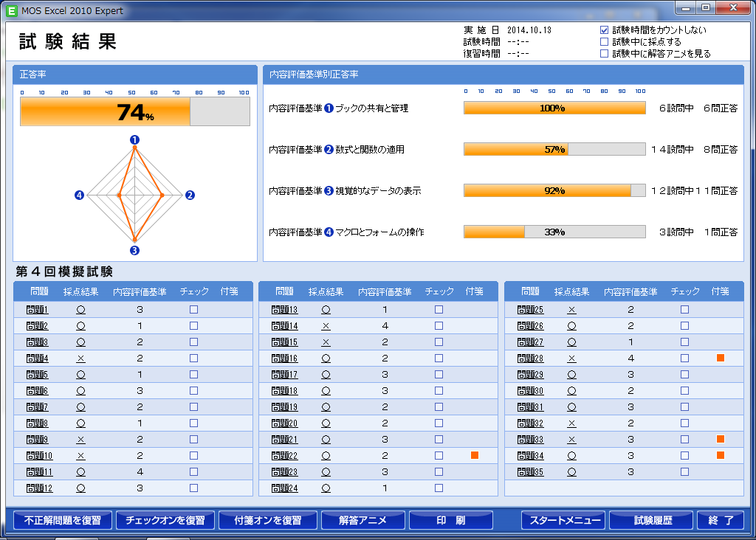Screen dimensions: 756x540
Task: Enable 試験中に解答アニメを見る checkbox
Action: (605, 54)
